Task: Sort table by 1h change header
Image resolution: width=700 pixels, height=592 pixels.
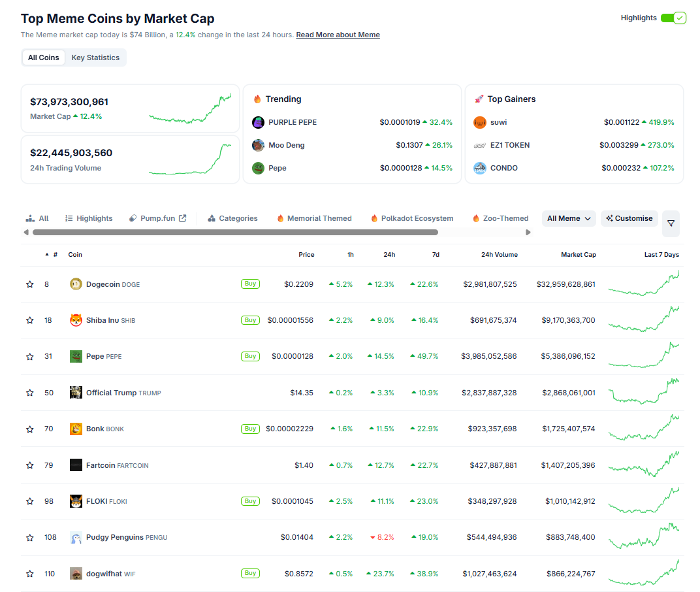Action: tap(351, 255)
